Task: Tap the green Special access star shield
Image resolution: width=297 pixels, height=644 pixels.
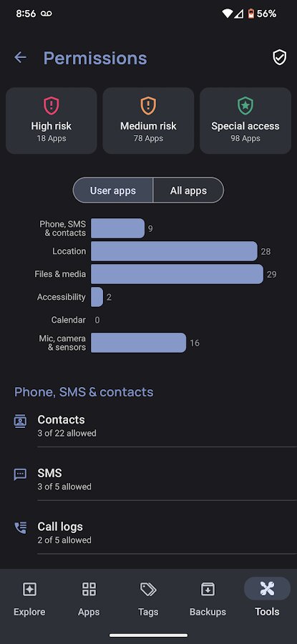Action: [245, 106]
